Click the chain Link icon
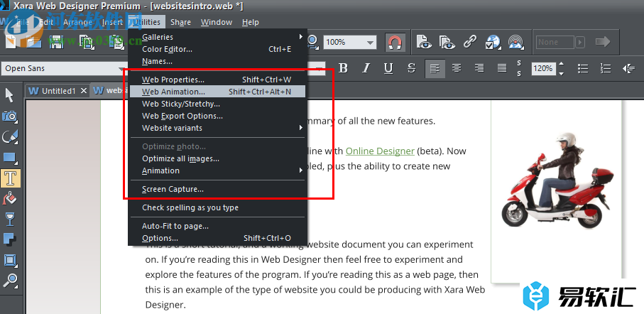This screenshot has height=314, width=644. [x=470, y=41]
